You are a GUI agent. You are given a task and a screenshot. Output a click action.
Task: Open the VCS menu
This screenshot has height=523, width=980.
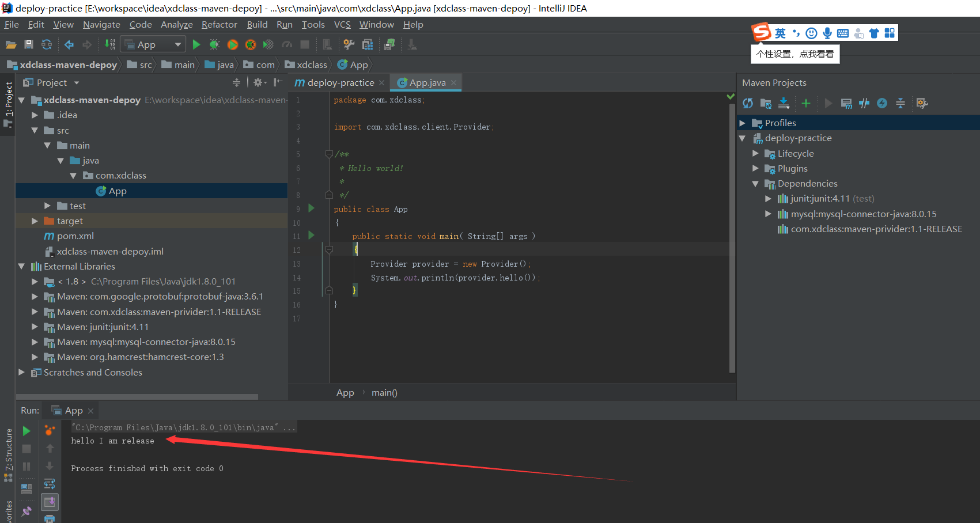click(342, 24)
